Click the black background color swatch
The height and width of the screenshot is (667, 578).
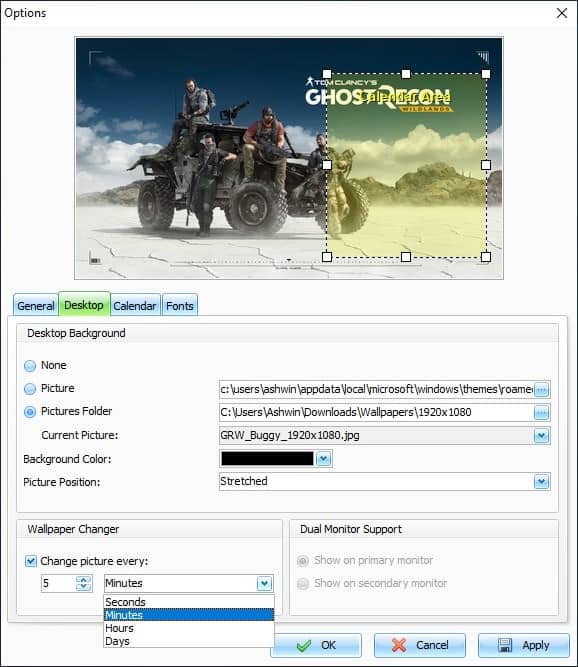pyautogui.click(x=267, y=459)
